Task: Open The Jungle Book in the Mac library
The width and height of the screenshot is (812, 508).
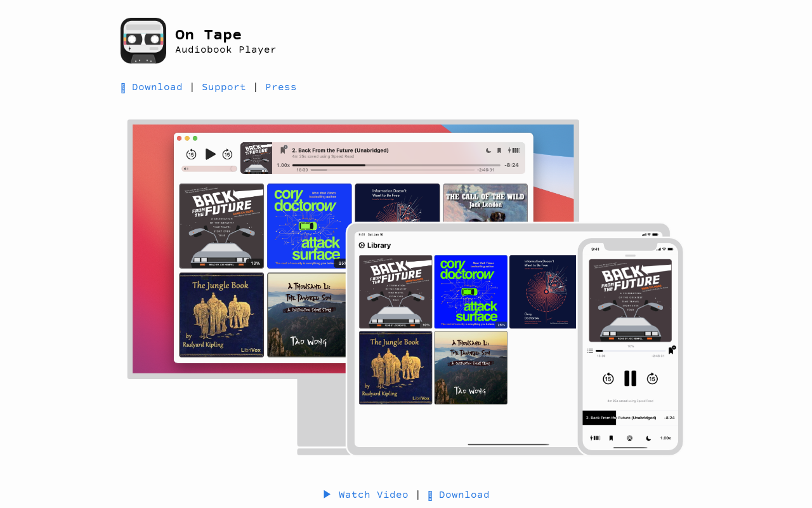Action: click(x=221, y=315)
